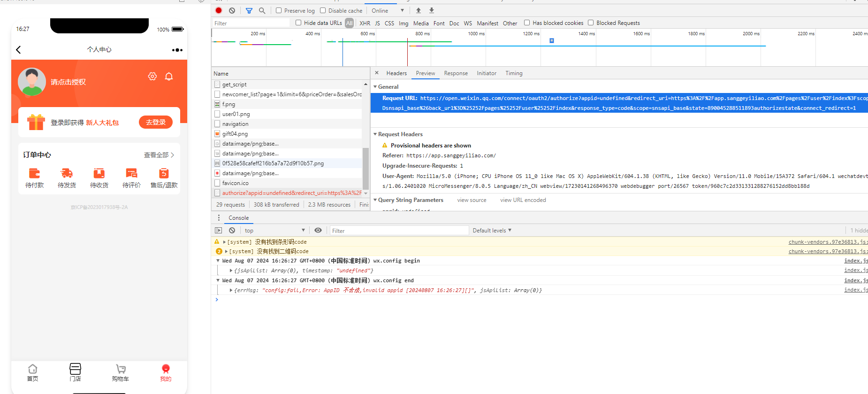Open settings gear in profile header
The width and height of the screenshot is (868, 394).
click(152, 76)
